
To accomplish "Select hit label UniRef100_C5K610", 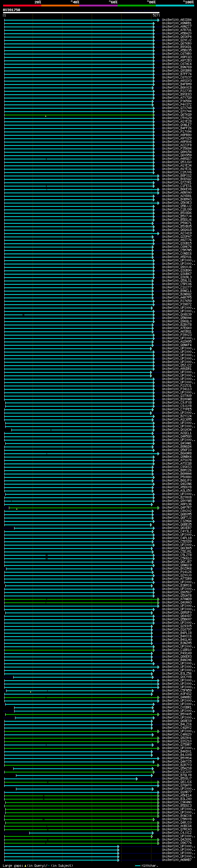I will (x=177, y=558).
